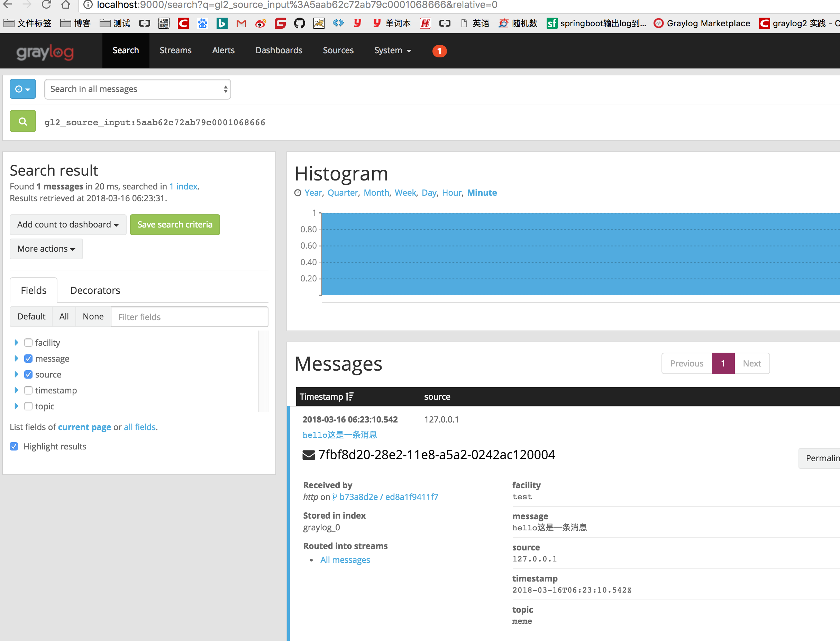Click the message envelope icon
Image resolution: width=840 pixels, height=641 pixels.
tap(309, 455)
